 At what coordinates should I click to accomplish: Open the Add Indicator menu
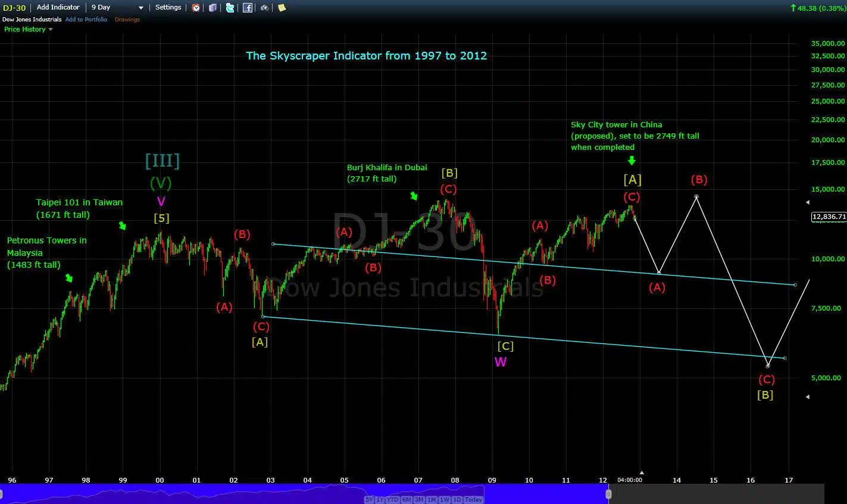coord(58,8)
